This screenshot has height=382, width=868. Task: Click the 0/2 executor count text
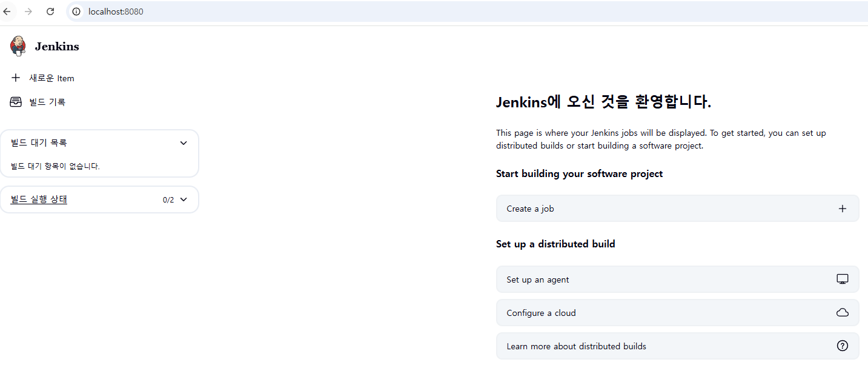pos(168,200)
